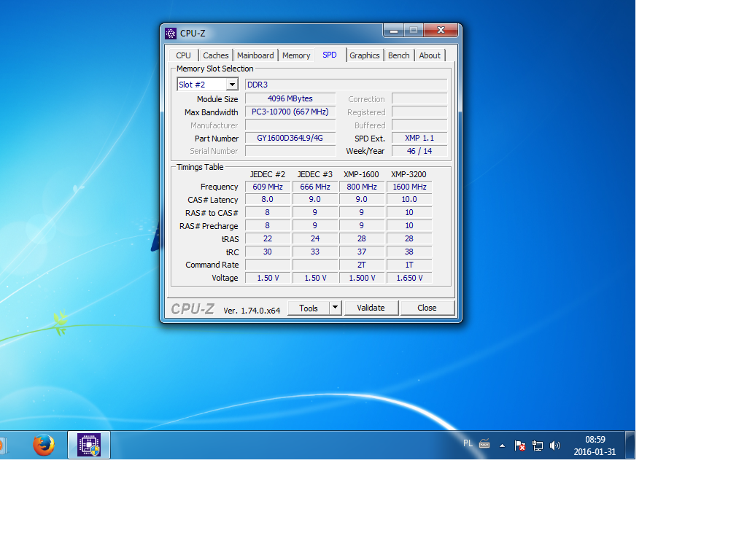Viewport: 747px width, 560px height.
Task: Click tRC value 38
Action: point(409,252)
